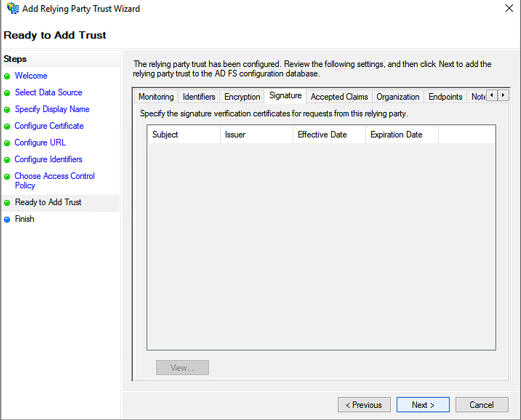Viewport: 521px width, 420px height.
Task: Switch to the Monitoring tab
Action: coord(156,97)
